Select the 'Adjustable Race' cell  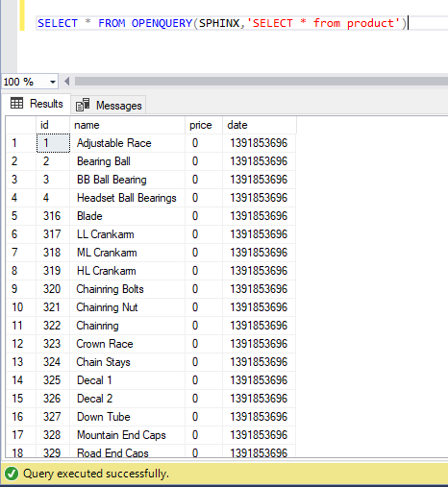pos(127,143)
